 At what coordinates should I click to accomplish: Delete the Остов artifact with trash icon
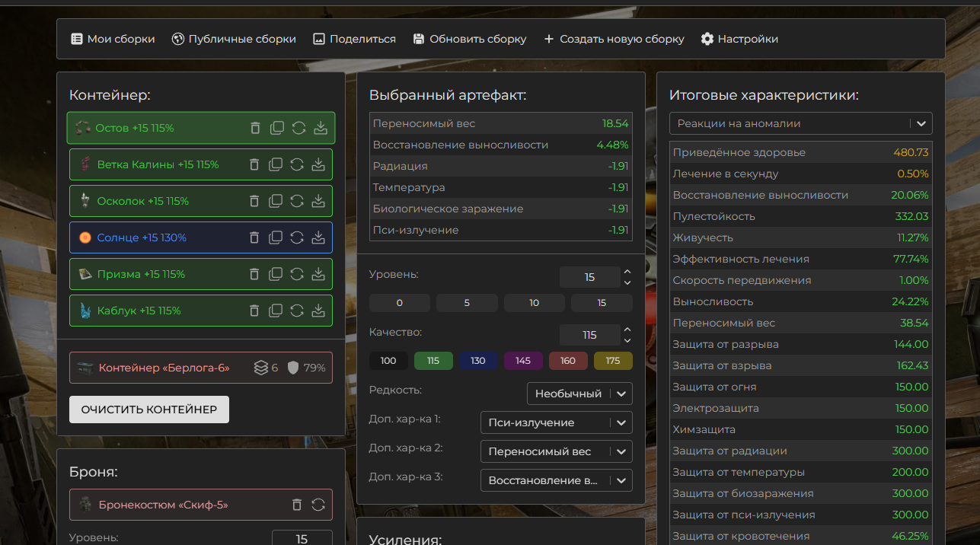click(255, 128)
